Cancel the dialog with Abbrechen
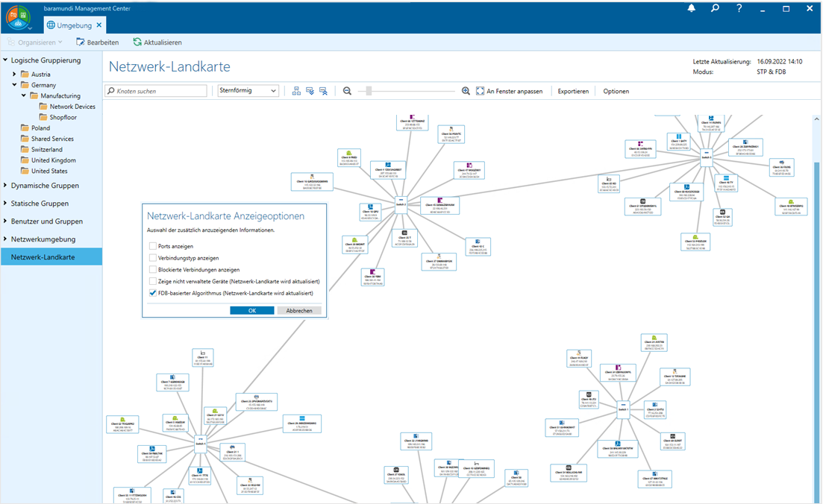This screenshot has width=823, height=504. (299, 310)
